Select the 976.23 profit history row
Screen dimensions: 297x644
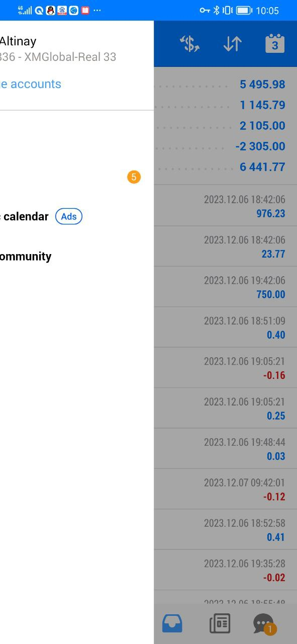[225, 206]
